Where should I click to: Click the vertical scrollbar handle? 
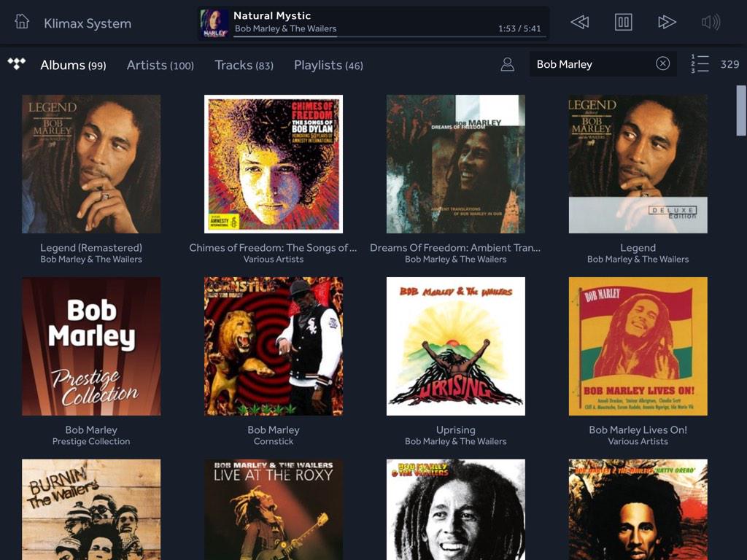[x=741, y=111]
